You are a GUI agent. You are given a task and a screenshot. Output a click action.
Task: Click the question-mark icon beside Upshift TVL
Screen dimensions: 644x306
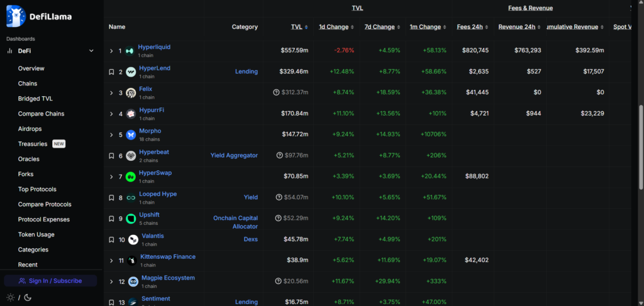[x=278, y=218]
